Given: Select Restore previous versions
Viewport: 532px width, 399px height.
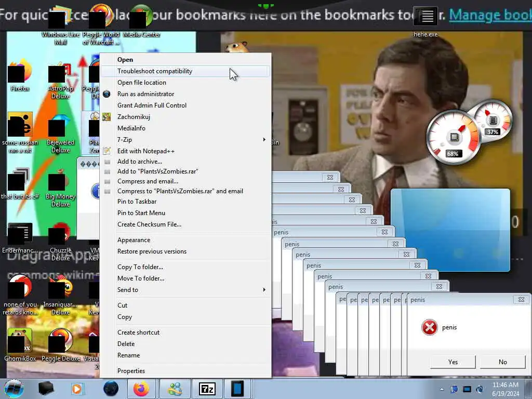Looking at the screenshot, I should [x=185, y=251].
